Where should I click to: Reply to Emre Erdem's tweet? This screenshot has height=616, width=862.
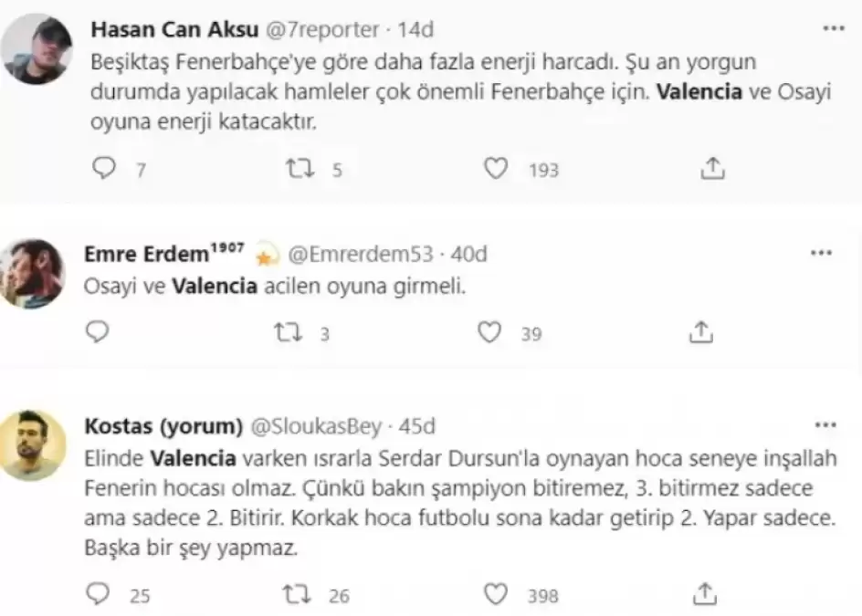pyautogui.click(x=96, y=332)
